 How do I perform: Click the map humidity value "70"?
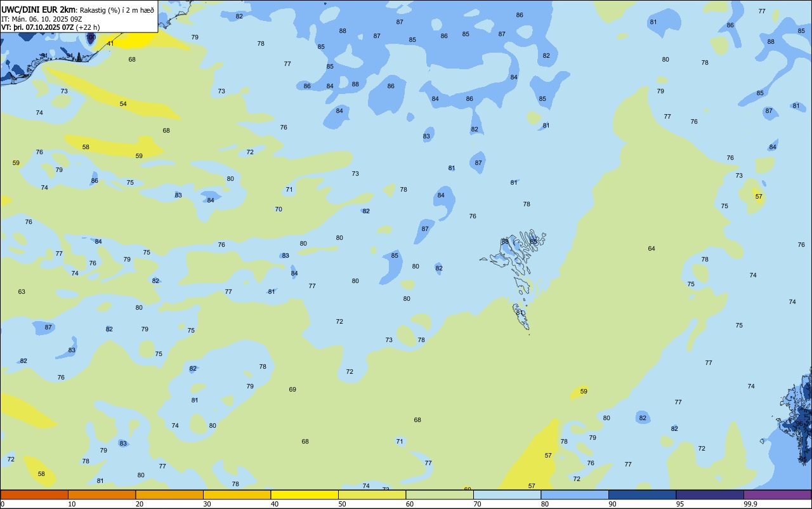click(278, 209)
